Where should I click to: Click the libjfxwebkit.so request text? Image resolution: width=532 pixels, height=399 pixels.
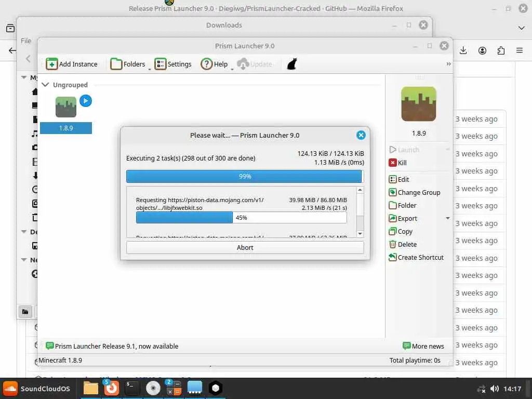pyautogui.click(x=200, y=204)
